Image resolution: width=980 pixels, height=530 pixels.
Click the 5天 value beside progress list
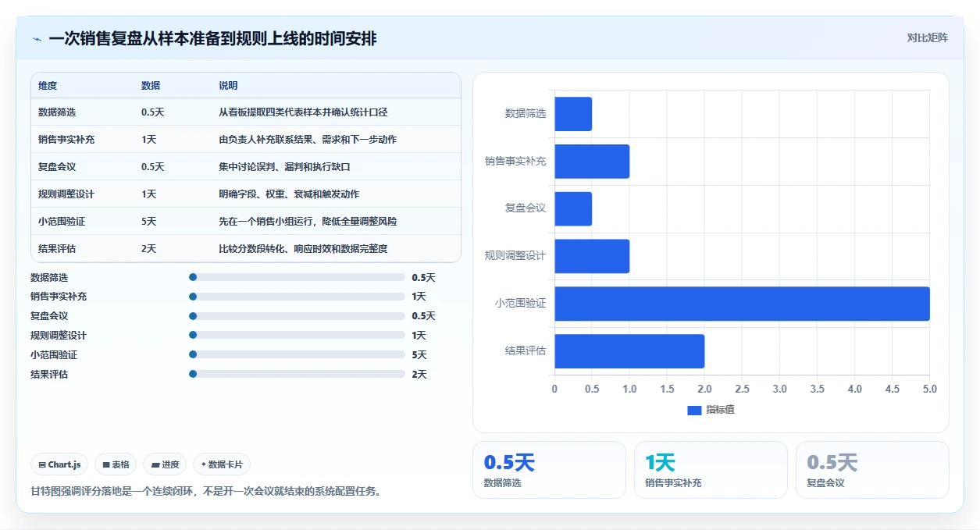[x=419, y=355]
